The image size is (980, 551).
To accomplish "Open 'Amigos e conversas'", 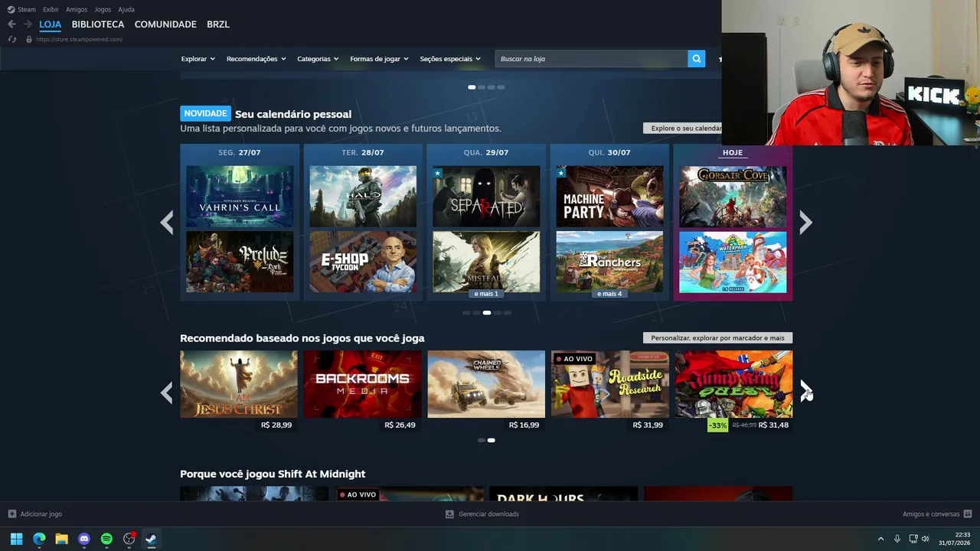I will 931,514.
